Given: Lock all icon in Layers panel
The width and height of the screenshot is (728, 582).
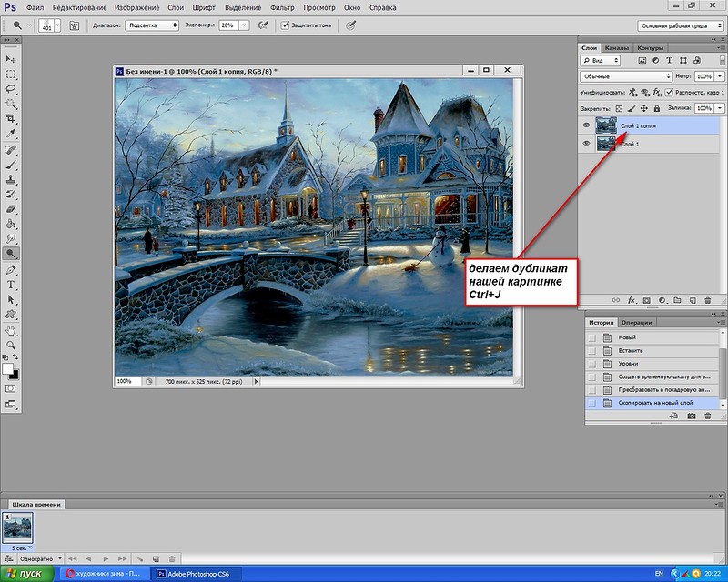Looking at the screenshot, I should [x=656, y=108].
